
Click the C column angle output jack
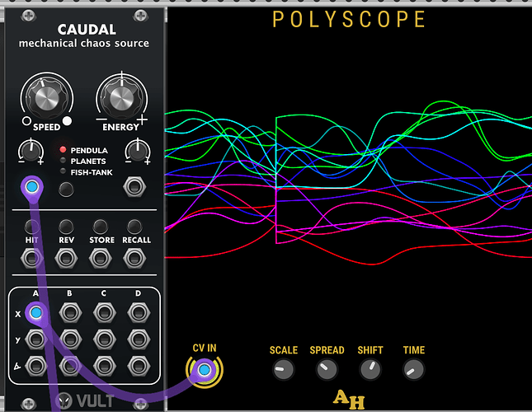105,366
